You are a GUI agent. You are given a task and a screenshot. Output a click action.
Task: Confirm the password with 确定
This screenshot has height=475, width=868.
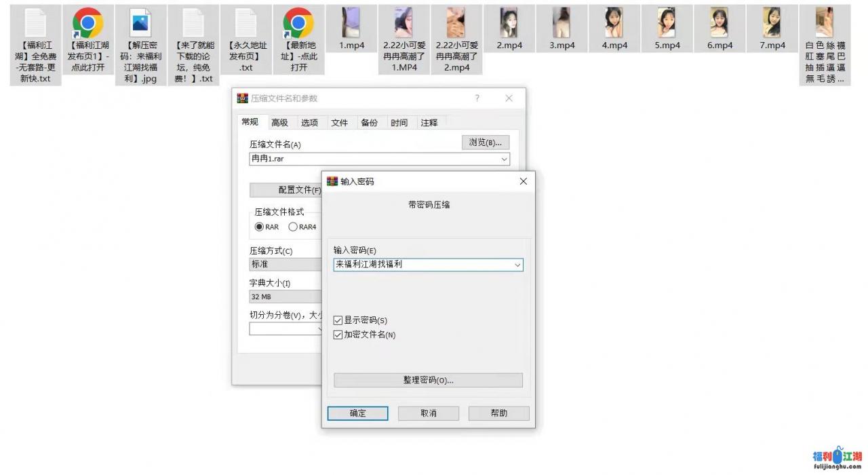coord(357,413)
